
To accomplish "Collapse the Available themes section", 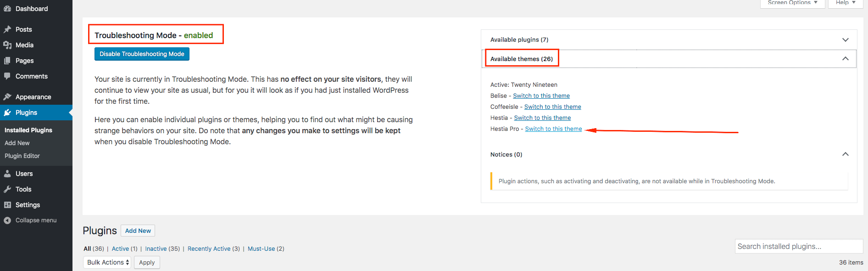I will pyautogui.click(x=845, y=59).
